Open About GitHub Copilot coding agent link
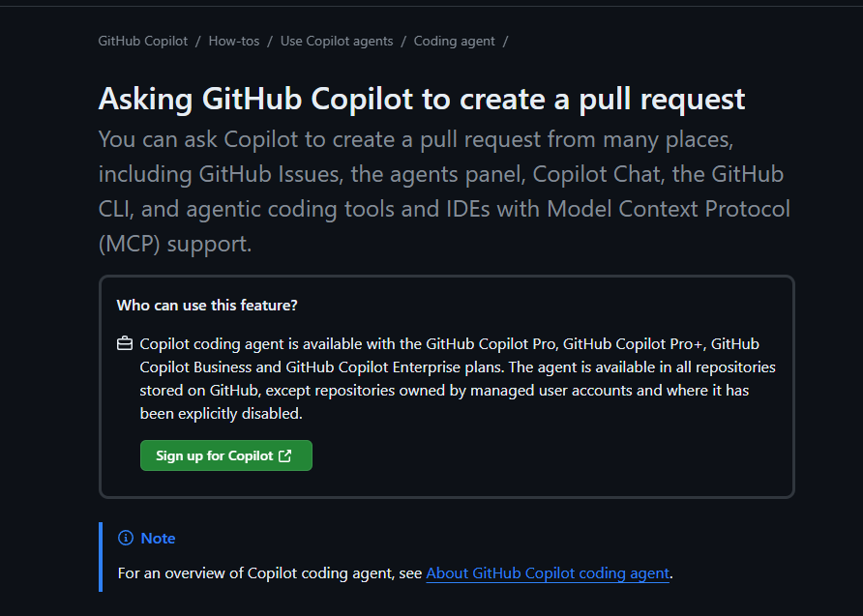Image resolution: width=863 pixels, height=616 pixels. click(x=548, y=573)
